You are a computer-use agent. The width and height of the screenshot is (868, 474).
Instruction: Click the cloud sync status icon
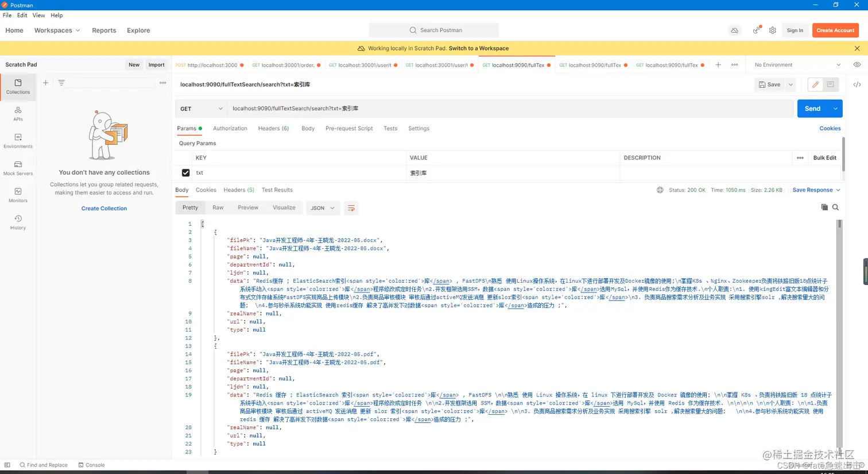pos(734,30)
